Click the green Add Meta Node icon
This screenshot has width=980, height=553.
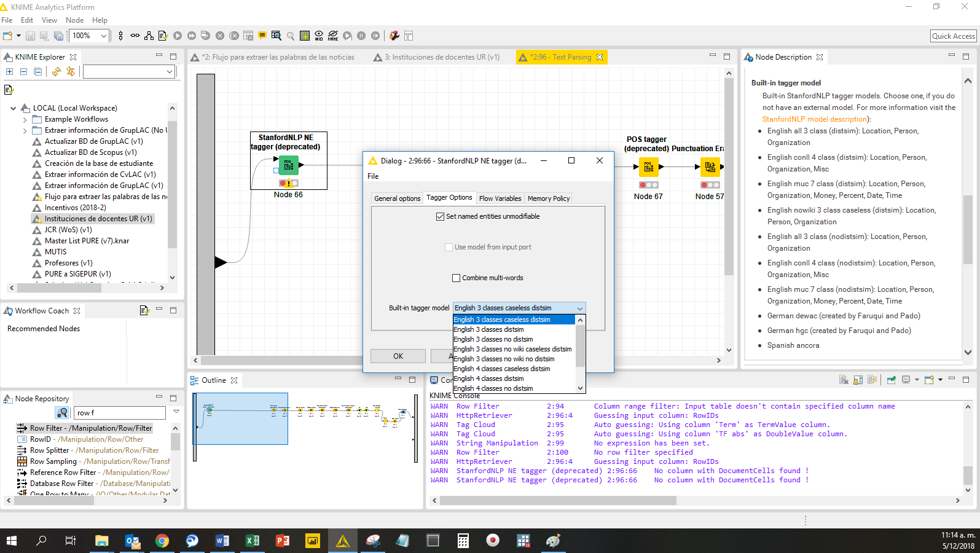point(305,36)
